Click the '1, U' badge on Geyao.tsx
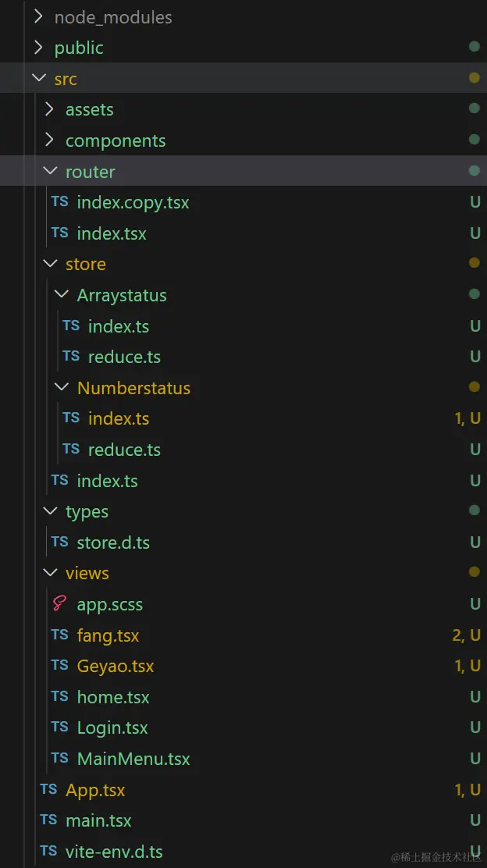 pos(467,665)
